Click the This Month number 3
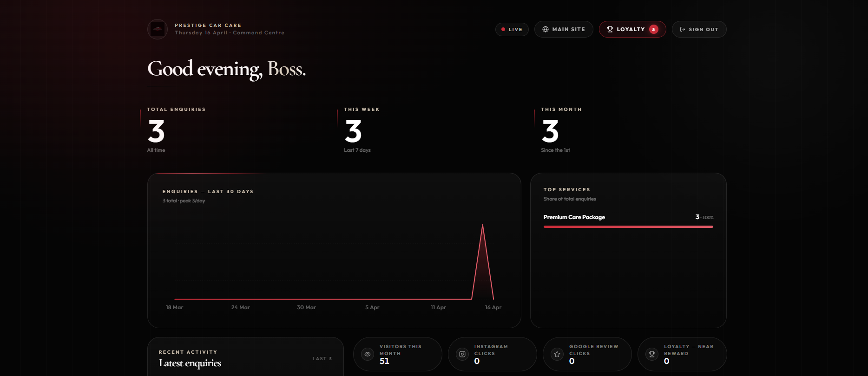This screenshot has width=868, height=376. pyautogui.click(x=550, y=131)
